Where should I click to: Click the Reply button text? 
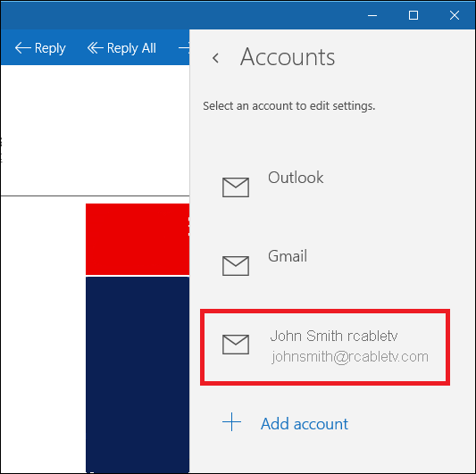[50, 48]
